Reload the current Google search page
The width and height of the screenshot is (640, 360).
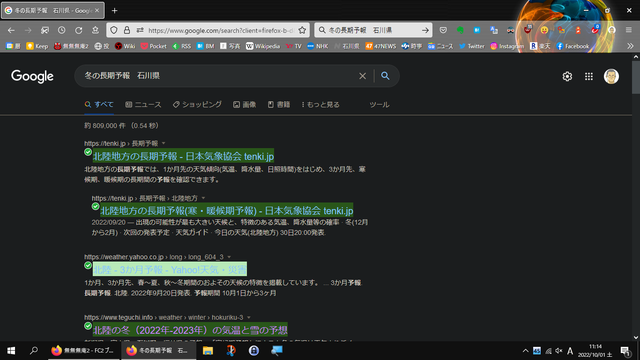pos(78,30)
